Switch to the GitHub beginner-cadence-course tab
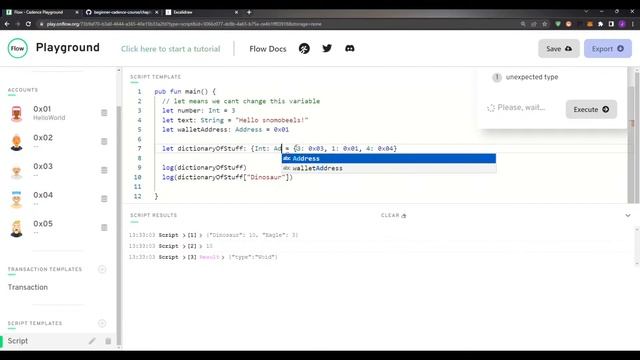The width and height of the screenshot is (640, 360). [122, 12]
